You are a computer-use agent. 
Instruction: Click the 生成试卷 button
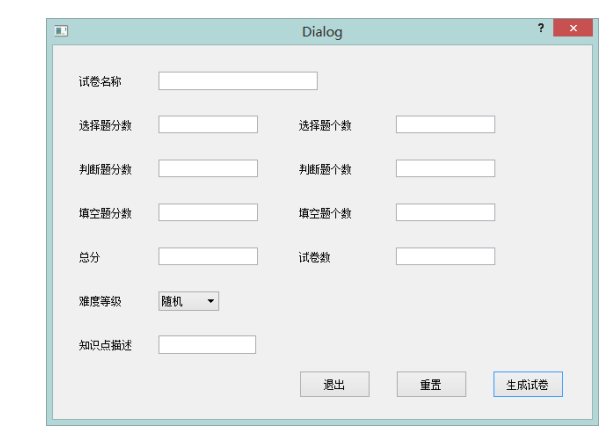click(x=527, y=385)
